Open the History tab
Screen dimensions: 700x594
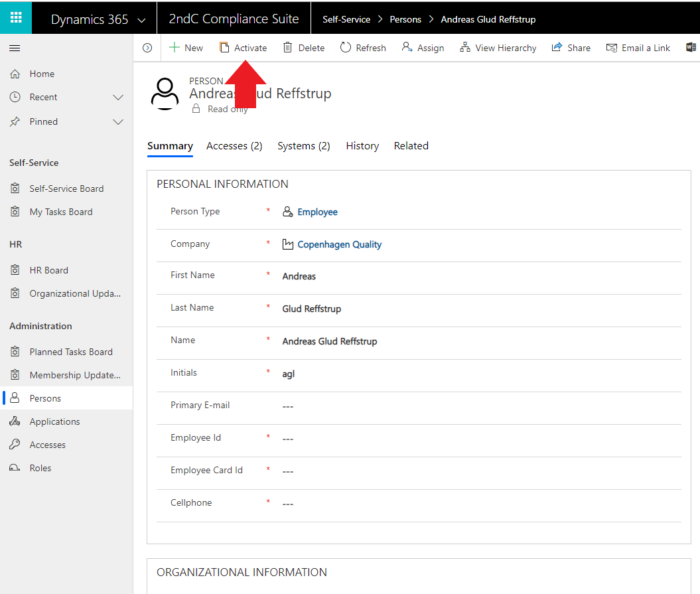[x=362, y=146]
